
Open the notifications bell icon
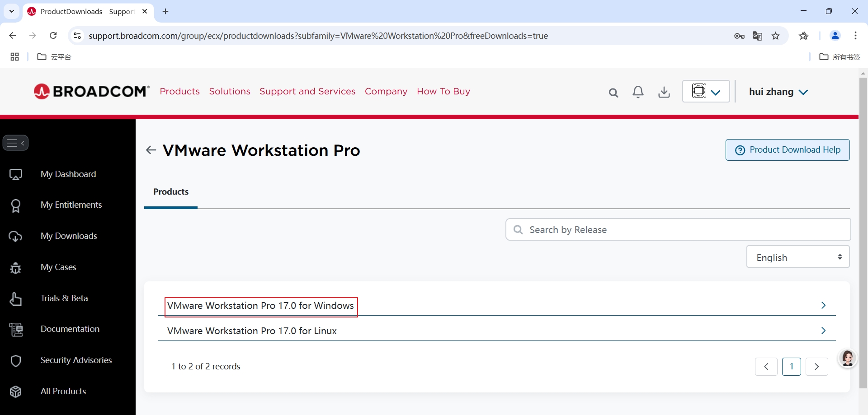coord(638,92)
